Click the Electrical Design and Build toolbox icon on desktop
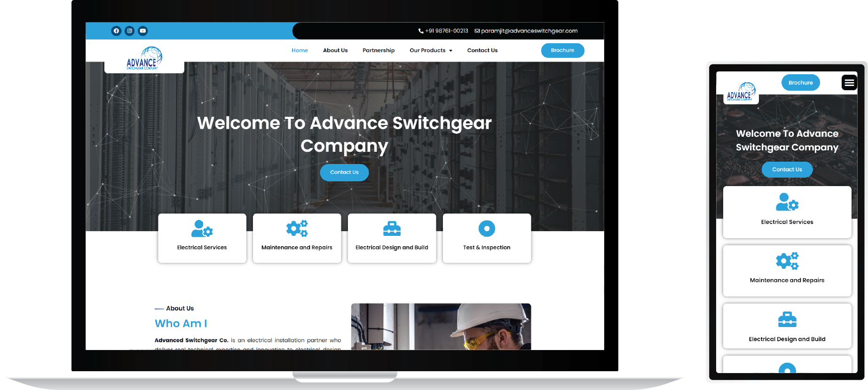 (392, 228)
